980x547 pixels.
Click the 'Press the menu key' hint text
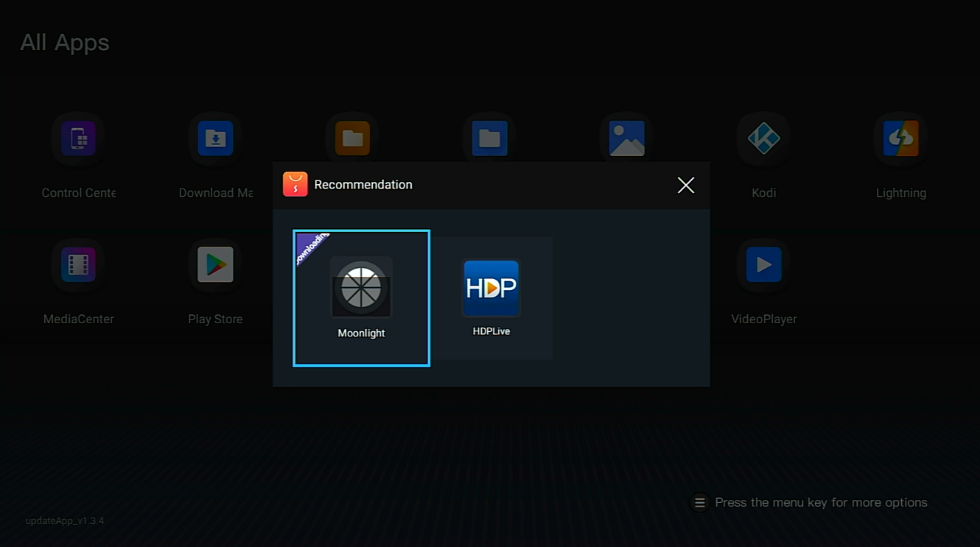pyautogui.click(x=821, y=503)
